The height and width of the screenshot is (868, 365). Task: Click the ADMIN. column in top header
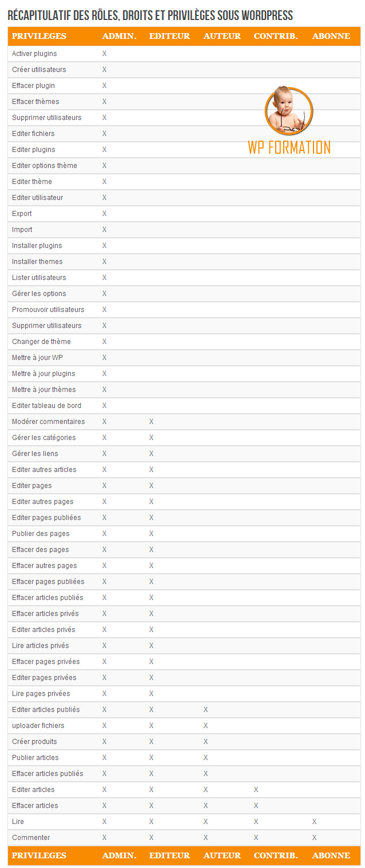pos(119,36)
